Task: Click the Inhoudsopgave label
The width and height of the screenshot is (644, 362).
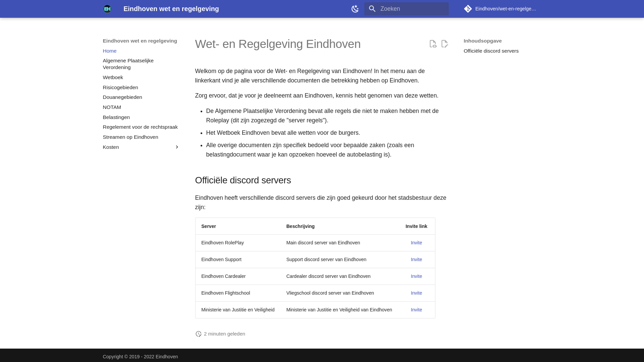Action: 482,41
